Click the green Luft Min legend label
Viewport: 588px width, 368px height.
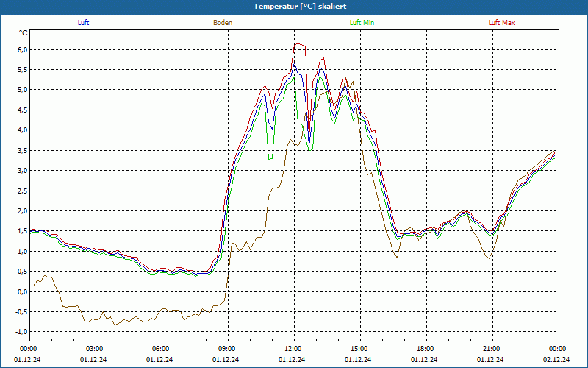tap(362, 23)
